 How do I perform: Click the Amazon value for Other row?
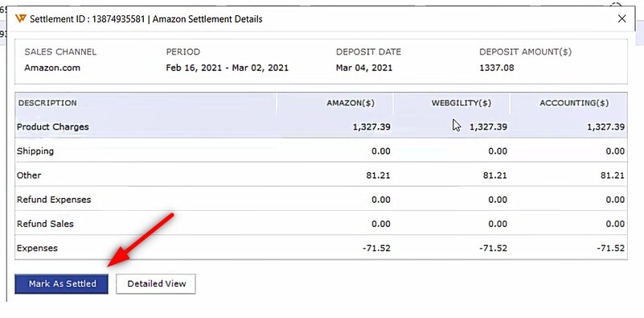coord(378,176)
